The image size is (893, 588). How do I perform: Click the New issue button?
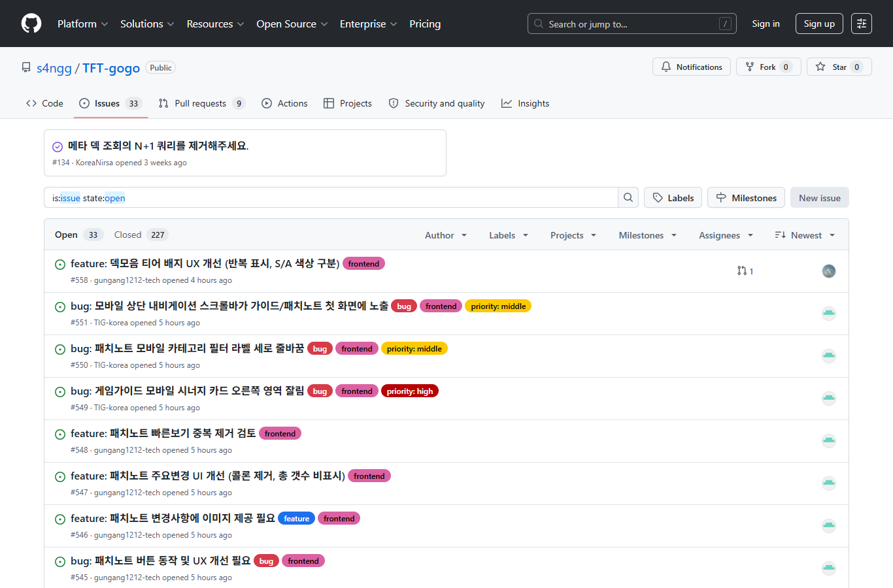pyautogui.click(x=820, y=197)
